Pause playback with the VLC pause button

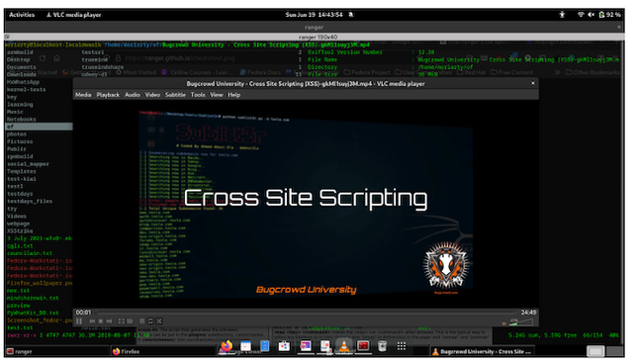(x=79, y=321)
